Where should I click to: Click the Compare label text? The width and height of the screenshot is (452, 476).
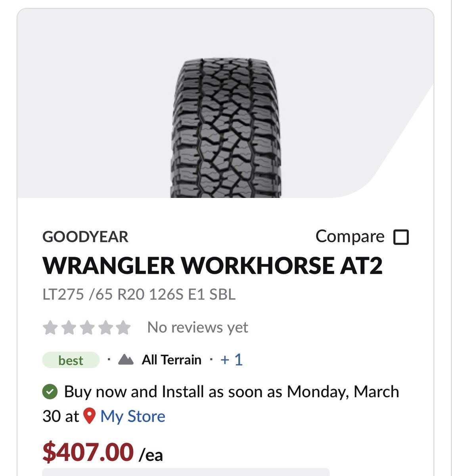tap(350, 236)
